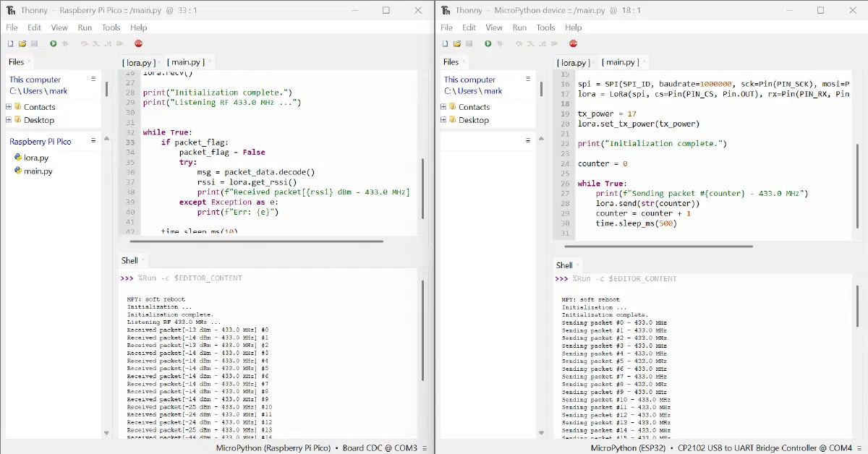Click Debug bug icon in MicroPython device window
Screen dimensions: 868x454
pos(500,44)
